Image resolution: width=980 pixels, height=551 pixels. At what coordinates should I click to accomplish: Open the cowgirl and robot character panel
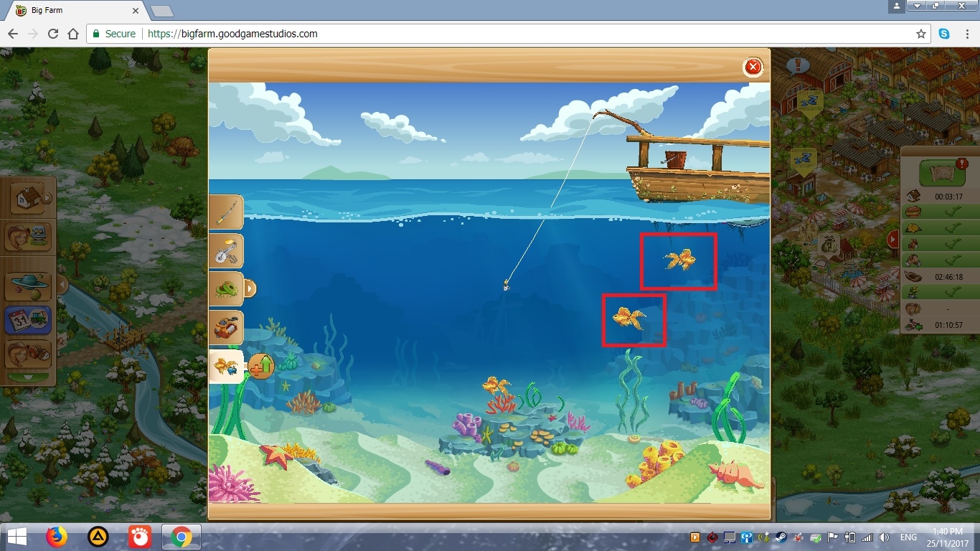coord(29,236)
